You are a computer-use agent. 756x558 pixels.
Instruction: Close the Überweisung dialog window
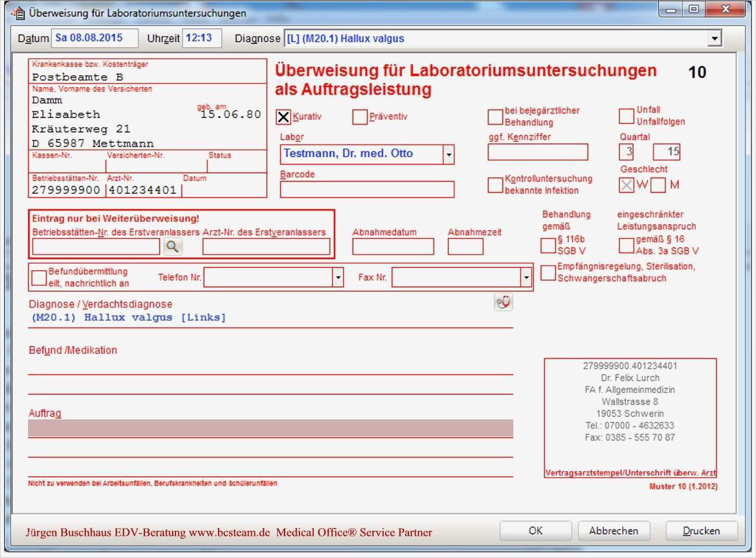(726, 10)
